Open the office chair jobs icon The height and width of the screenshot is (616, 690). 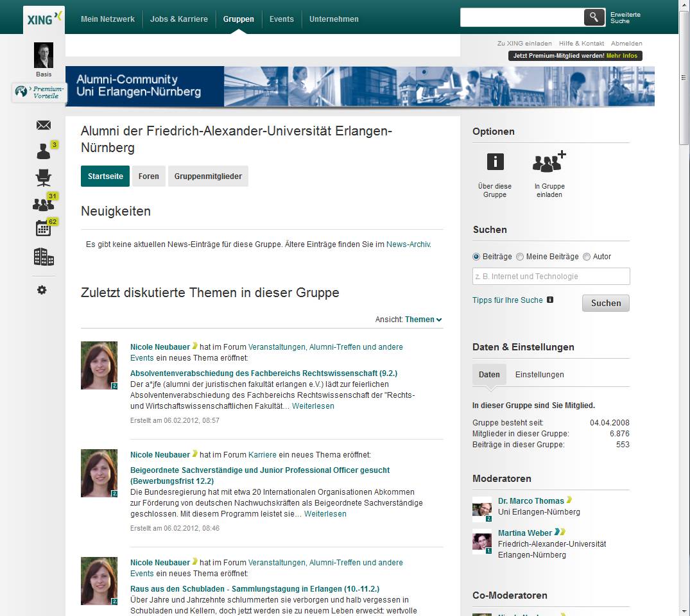pos(44,178)
